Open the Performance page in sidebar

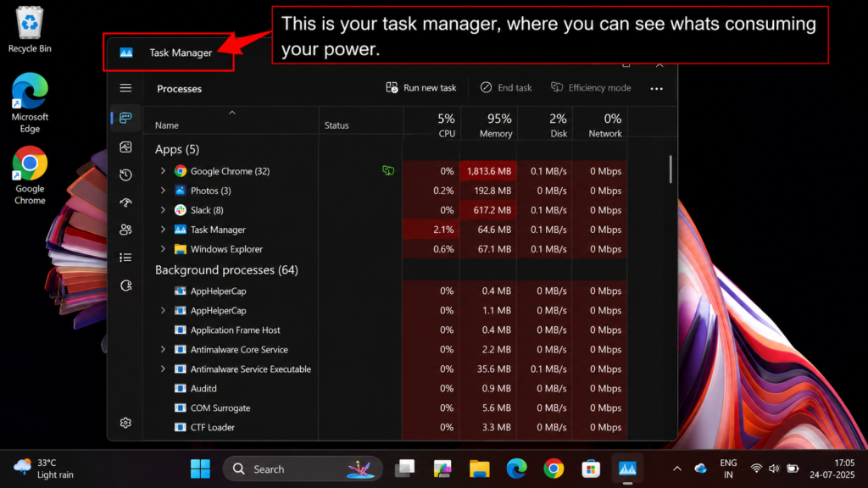tap(125, 147)
